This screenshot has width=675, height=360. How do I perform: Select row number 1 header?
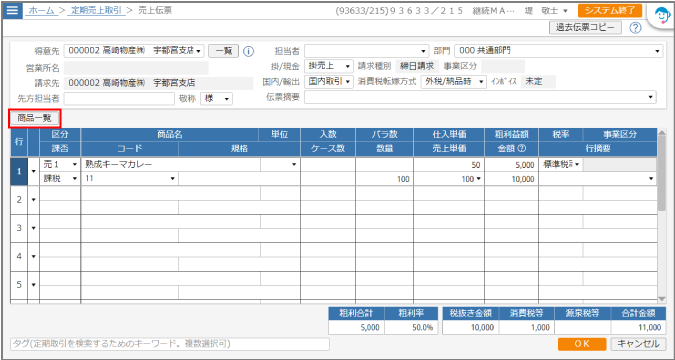coord(19,171)
